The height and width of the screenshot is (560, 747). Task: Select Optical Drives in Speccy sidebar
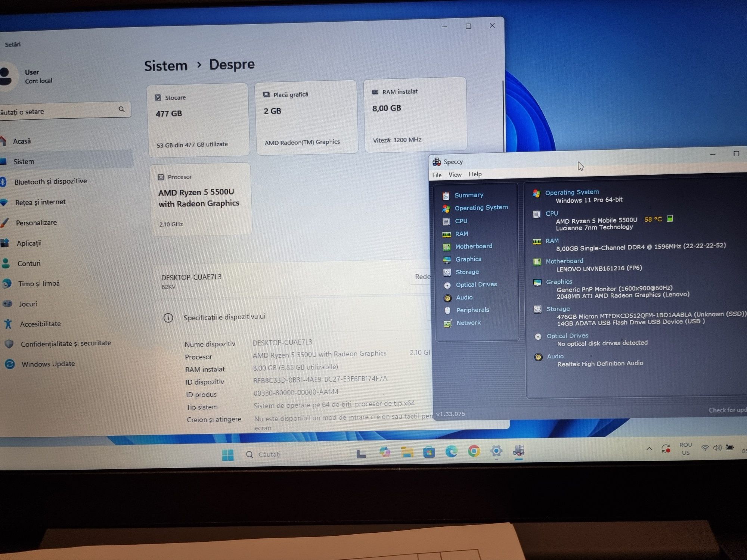[x=476, y=284]
